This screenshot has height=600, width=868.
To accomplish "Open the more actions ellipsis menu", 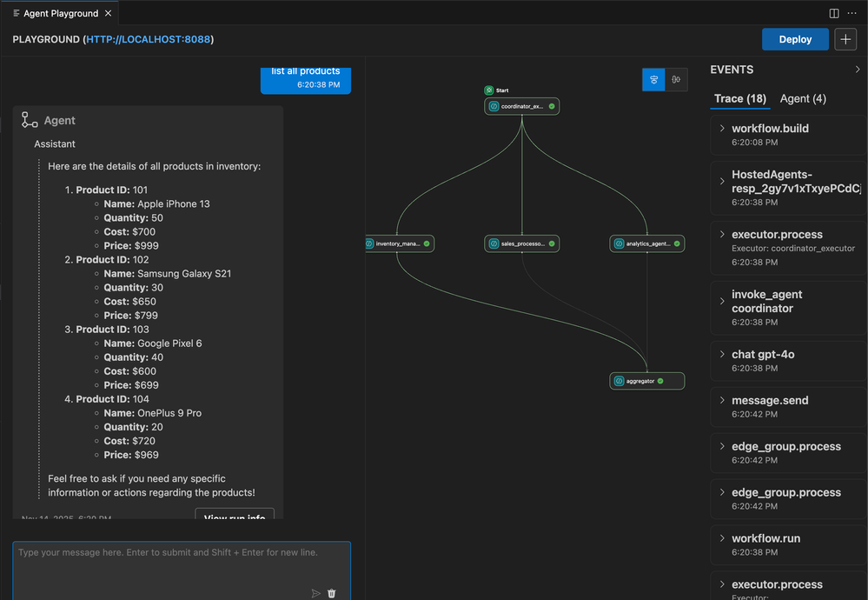I will (851, 13).
